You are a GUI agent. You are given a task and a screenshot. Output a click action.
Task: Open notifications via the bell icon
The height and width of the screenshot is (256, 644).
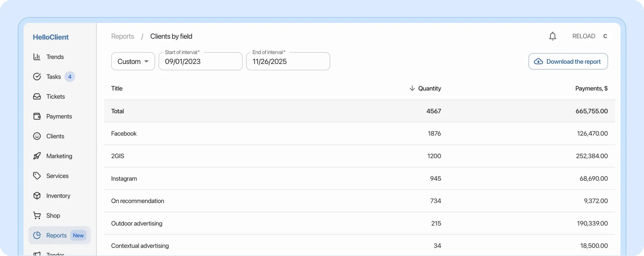pos(553,36)
